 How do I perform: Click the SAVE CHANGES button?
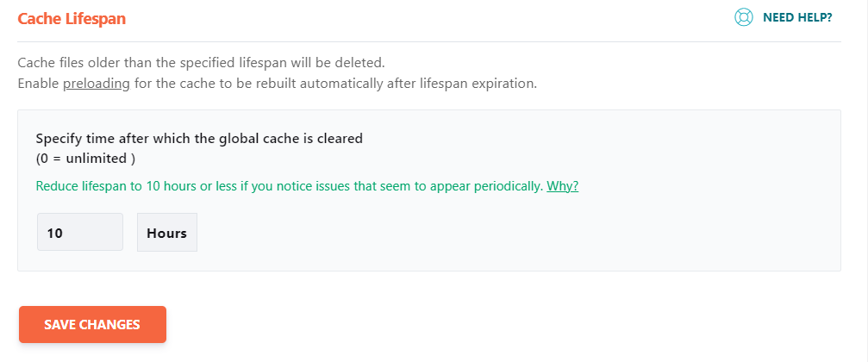click(92, 324)
